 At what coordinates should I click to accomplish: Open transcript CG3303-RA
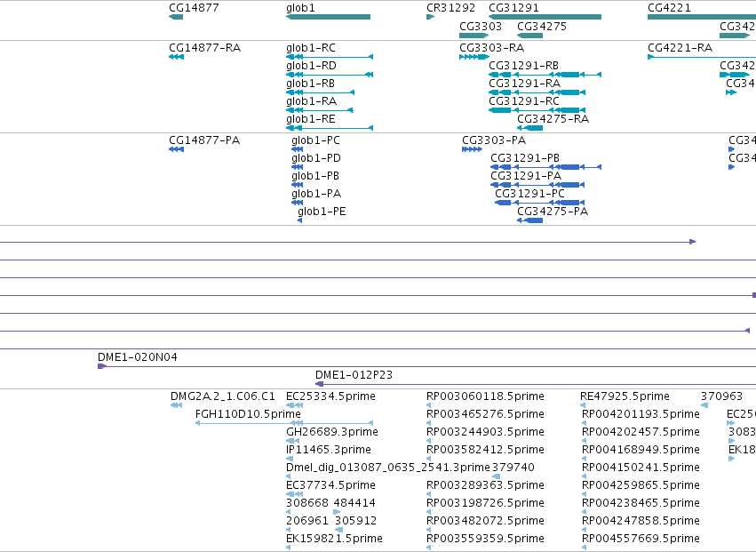492,48
